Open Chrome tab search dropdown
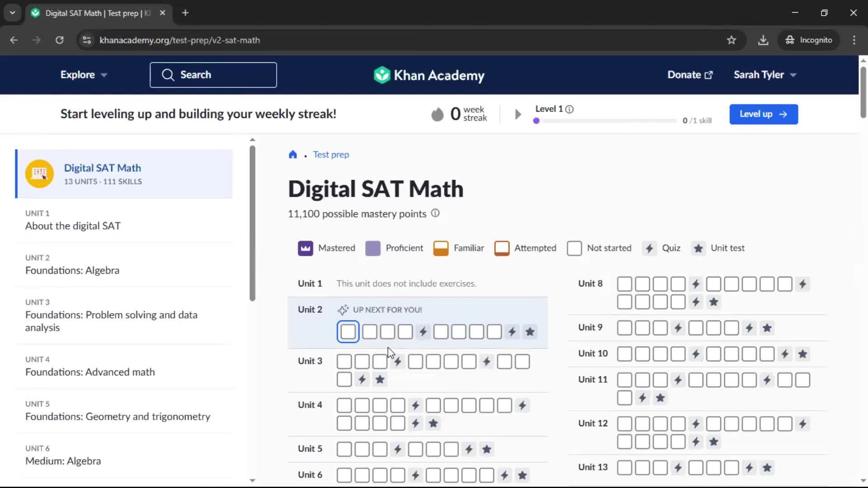The width and height of the screenshot is (868, 488). point(12,13)
